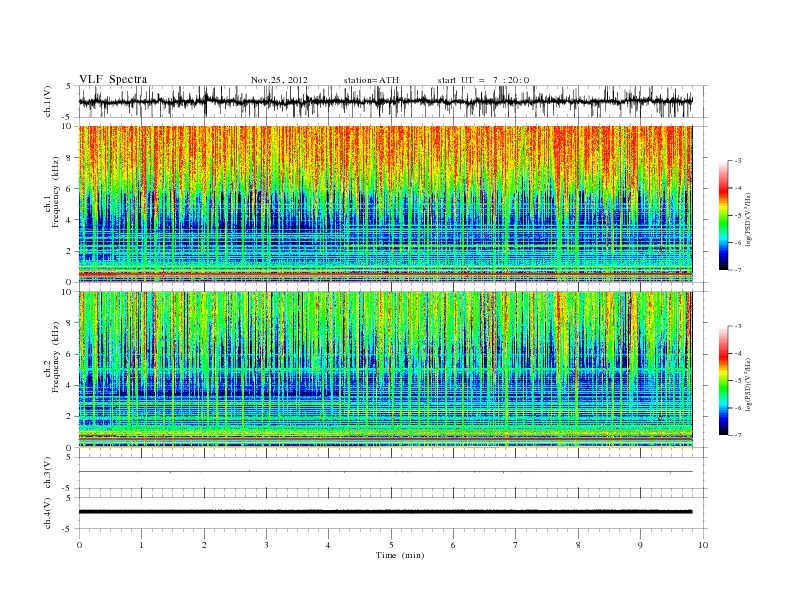792x612 pixels.
Task: Click the lower ch.2 PSD color bar
Action: pyautogui.click(x=723, y=381)
